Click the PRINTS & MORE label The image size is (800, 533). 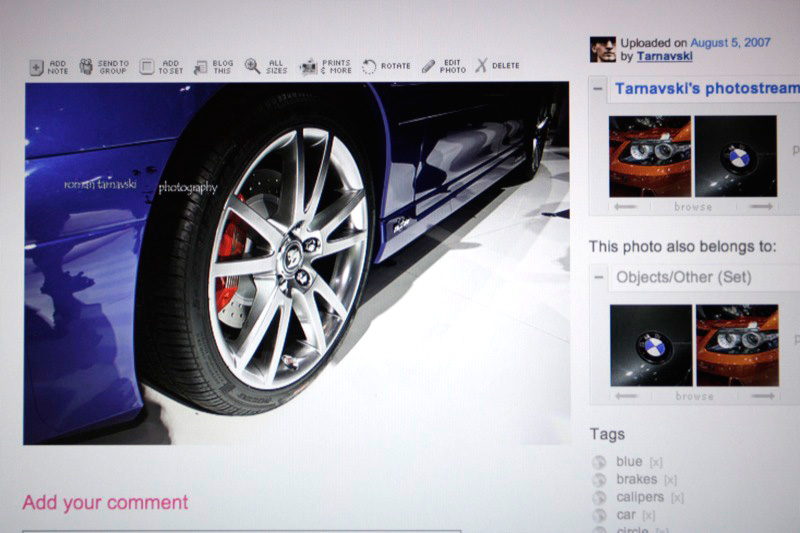[336, 67]
